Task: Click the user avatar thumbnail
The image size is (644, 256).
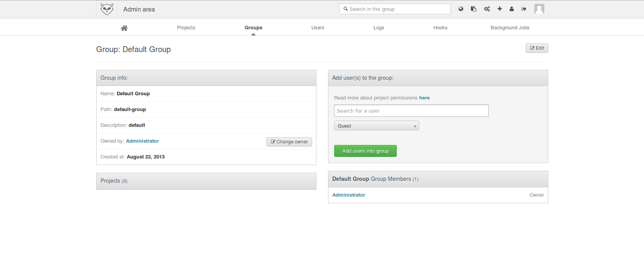Action: pos(539,9)
